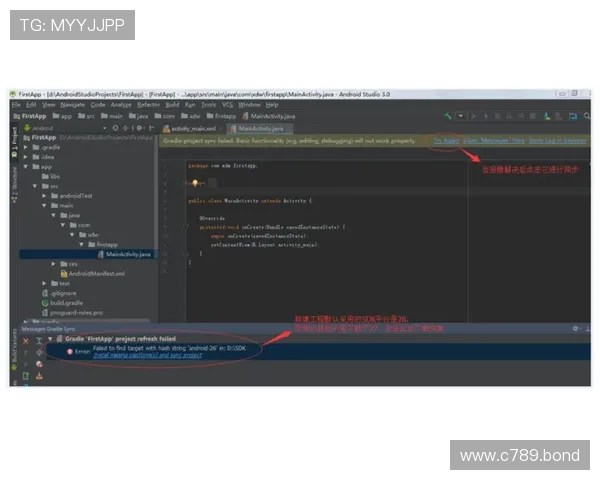The image size is (600, 480).
Task: Open the Code menu
Action: tap(98, 105)
